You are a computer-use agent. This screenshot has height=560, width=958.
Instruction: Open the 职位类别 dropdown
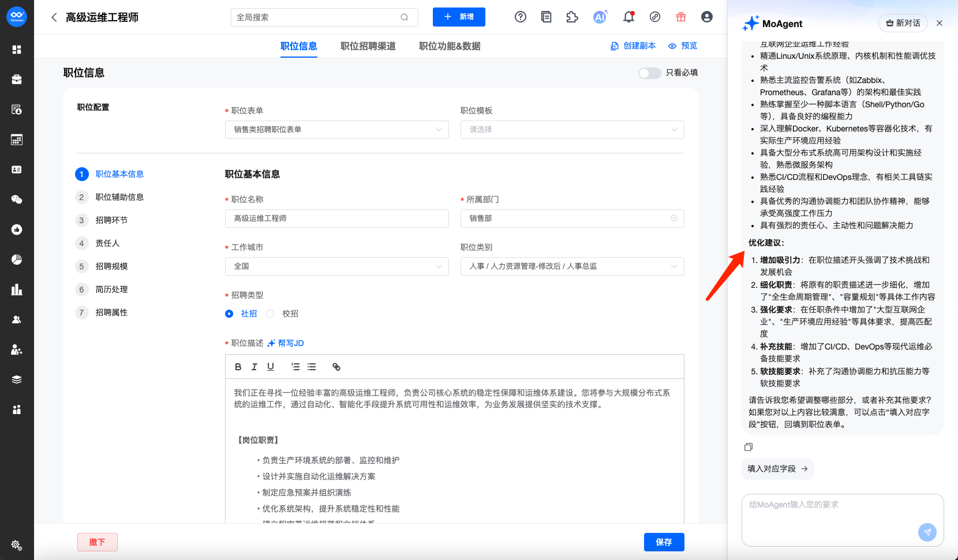click(572, 266)
